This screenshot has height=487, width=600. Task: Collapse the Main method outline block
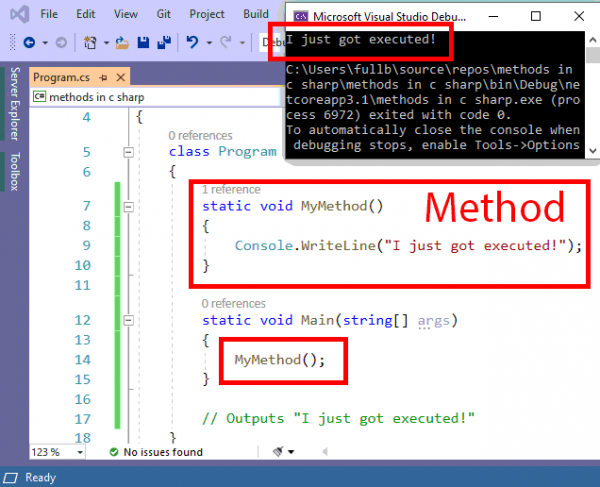click(x=128, y=321)
